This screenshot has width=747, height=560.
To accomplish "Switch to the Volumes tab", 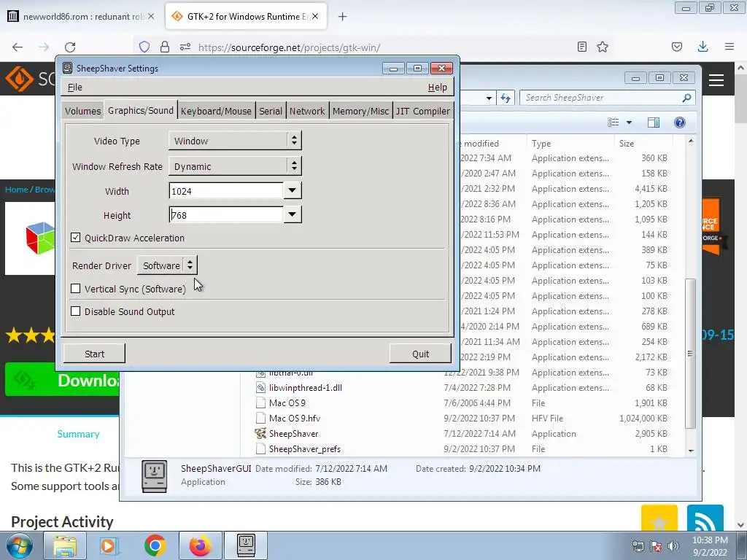I will 83,111.
